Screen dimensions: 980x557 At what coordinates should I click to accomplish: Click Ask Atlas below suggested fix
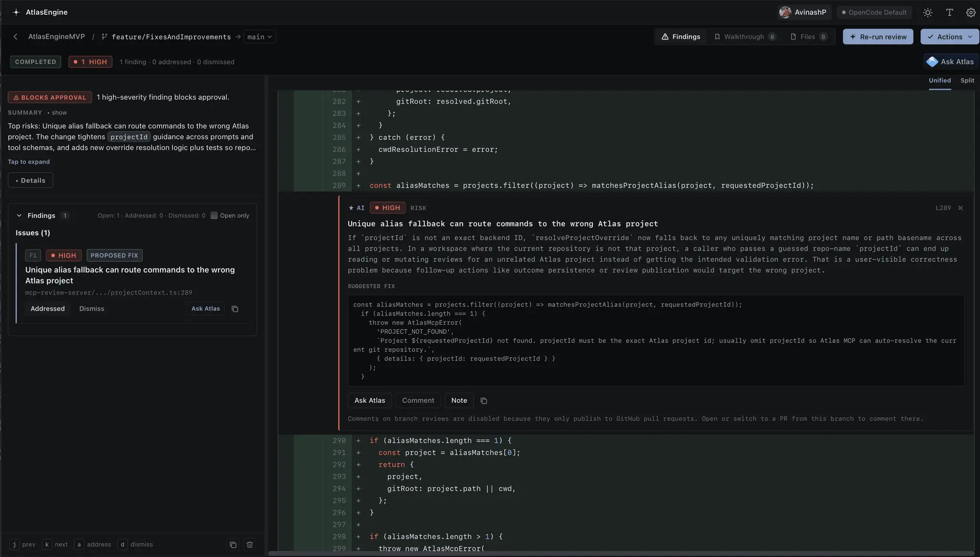point(369,400)
